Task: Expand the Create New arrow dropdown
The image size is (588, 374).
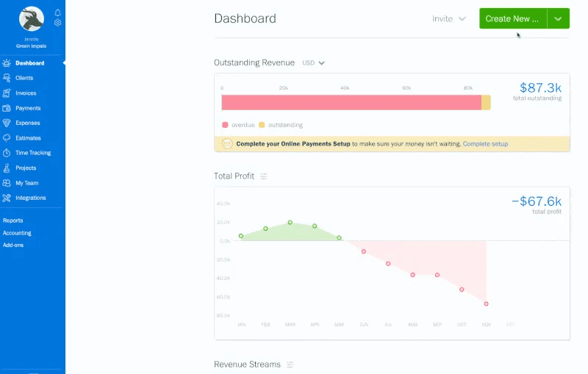Action: (559, 19)
